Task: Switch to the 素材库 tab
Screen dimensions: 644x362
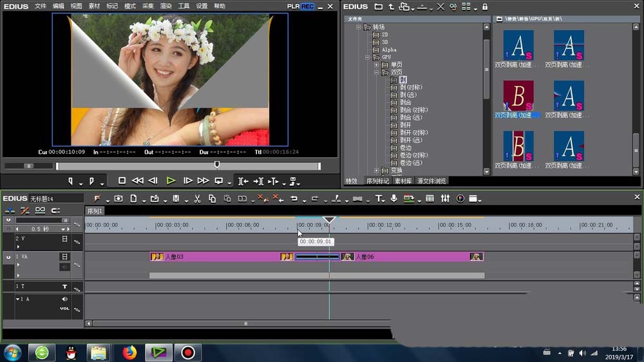Action: coord(402,181)
